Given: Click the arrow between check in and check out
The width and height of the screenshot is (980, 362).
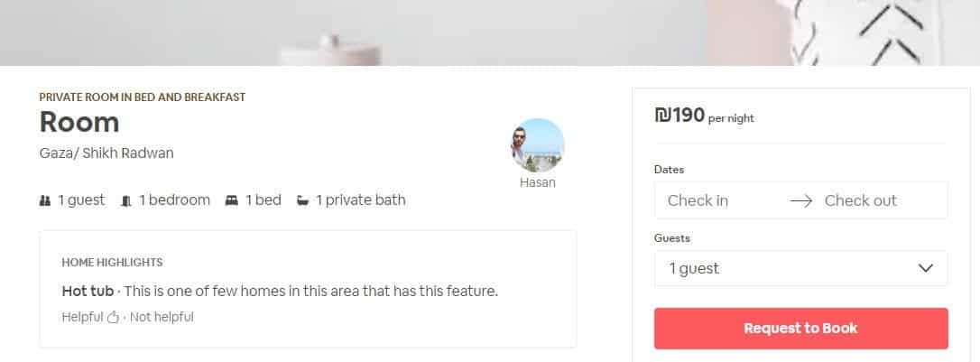Looking at the screenshot, I should coord(800,200).
